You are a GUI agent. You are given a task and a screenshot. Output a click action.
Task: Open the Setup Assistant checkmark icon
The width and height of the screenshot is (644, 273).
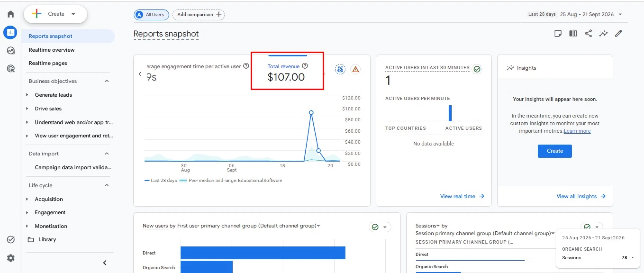coord(10,240)
